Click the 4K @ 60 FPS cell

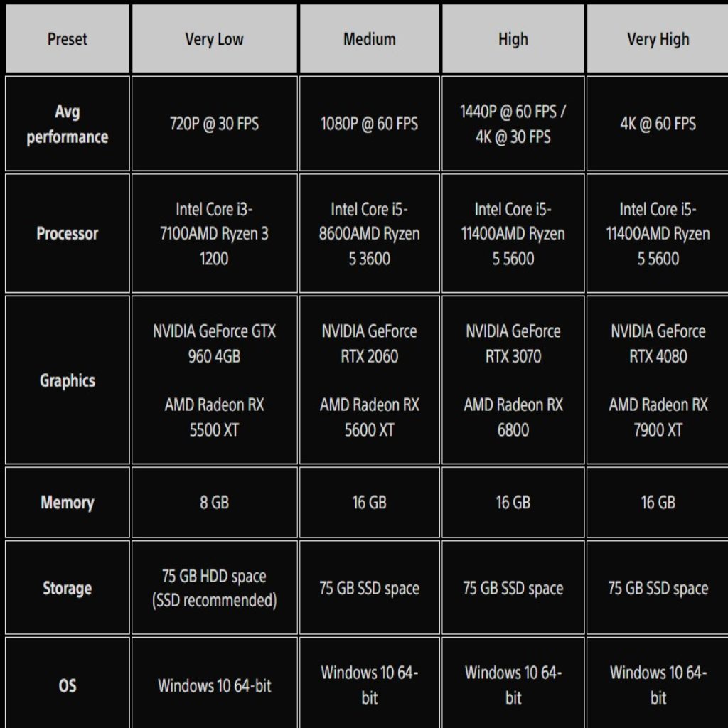click(658, 124)
